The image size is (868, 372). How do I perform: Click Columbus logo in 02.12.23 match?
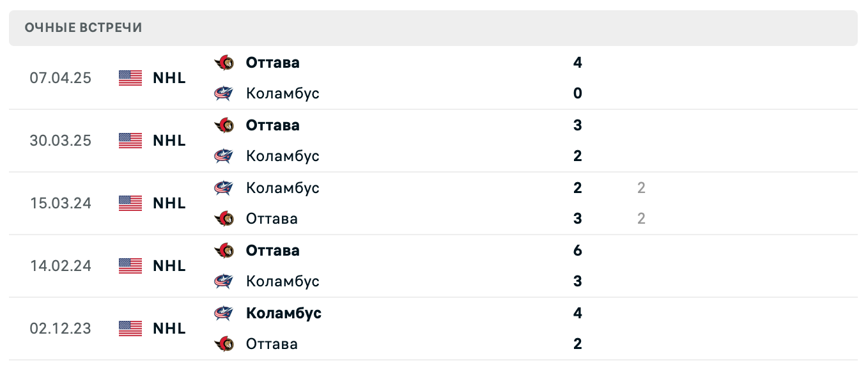click(x=224, y=313)
